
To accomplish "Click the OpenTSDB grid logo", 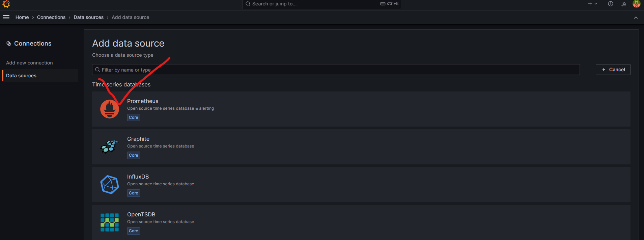I will 110,222.
